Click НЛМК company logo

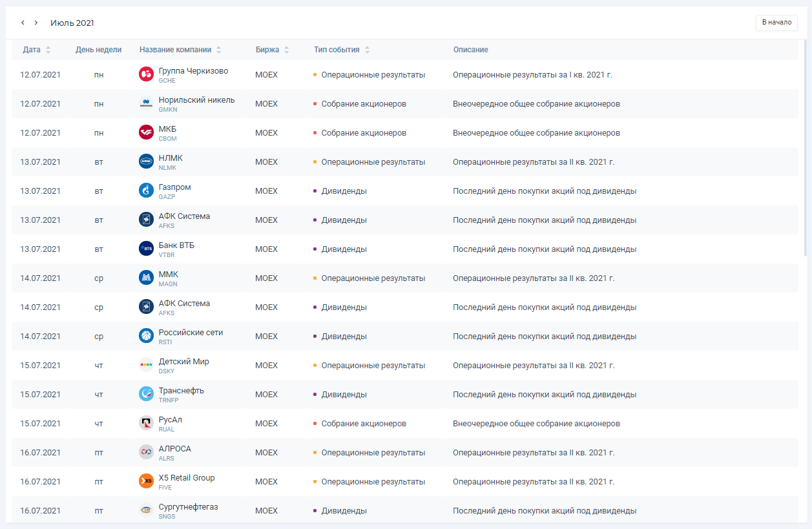[146, 161]
